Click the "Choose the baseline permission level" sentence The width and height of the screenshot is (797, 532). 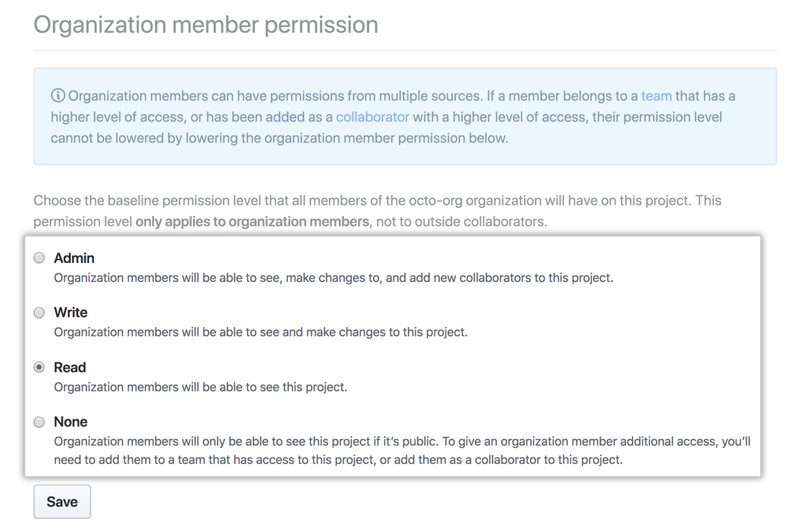point(377,201)
